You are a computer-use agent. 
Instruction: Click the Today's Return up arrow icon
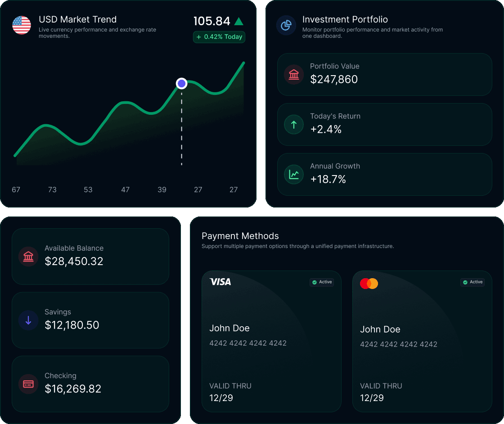pyautogui.click(x=294, y=124)
